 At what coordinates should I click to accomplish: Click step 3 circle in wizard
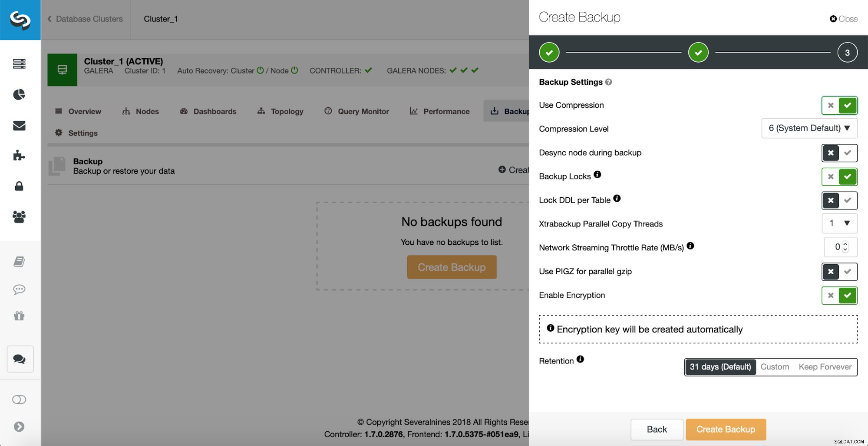[847, 53]
